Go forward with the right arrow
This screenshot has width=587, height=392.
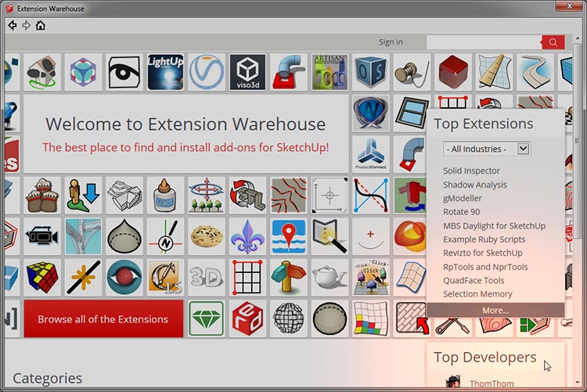coord(26,26)
